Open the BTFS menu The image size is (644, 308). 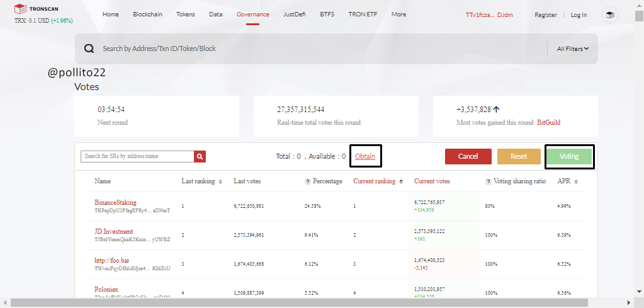coord(327,14)
